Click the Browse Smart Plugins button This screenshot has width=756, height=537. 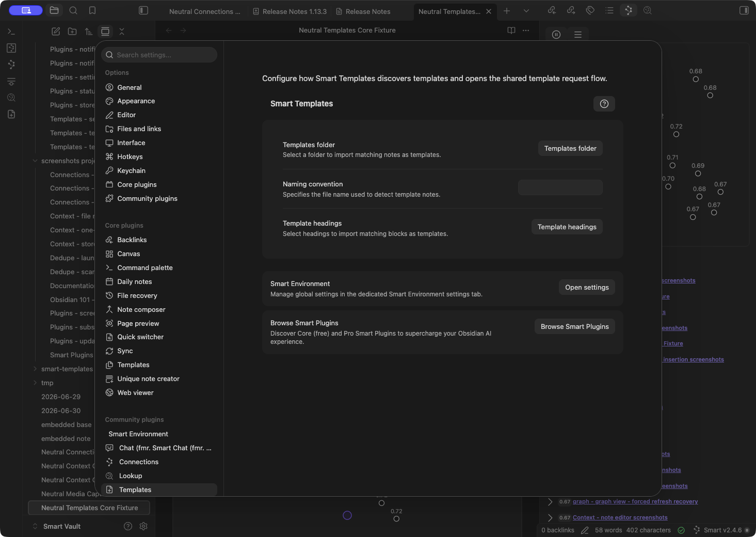(575, 326)
